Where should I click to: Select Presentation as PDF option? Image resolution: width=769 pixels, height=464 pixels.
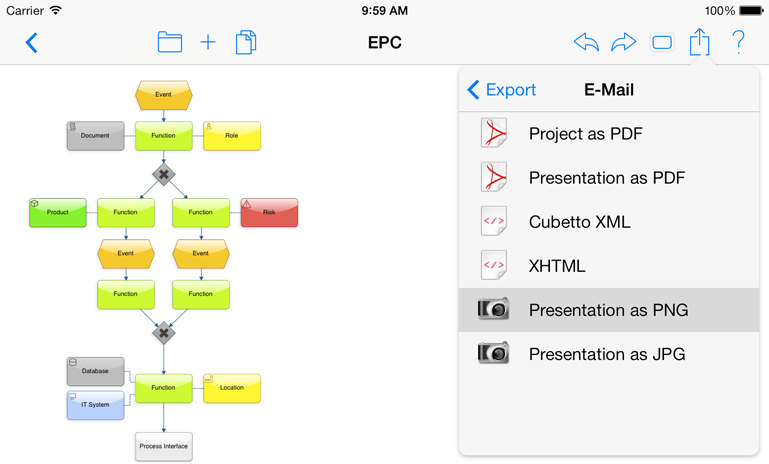click(x=609, y=178)
